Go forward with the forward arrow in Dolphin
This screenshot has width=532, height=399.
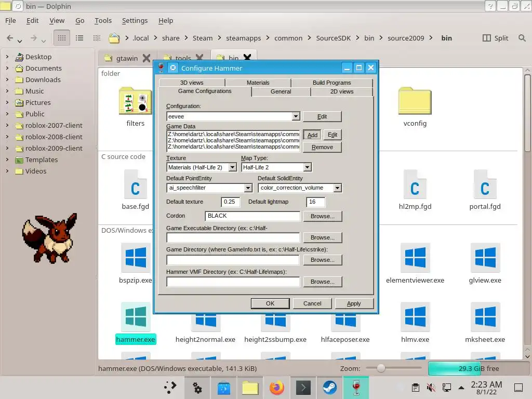pos(33,38)
